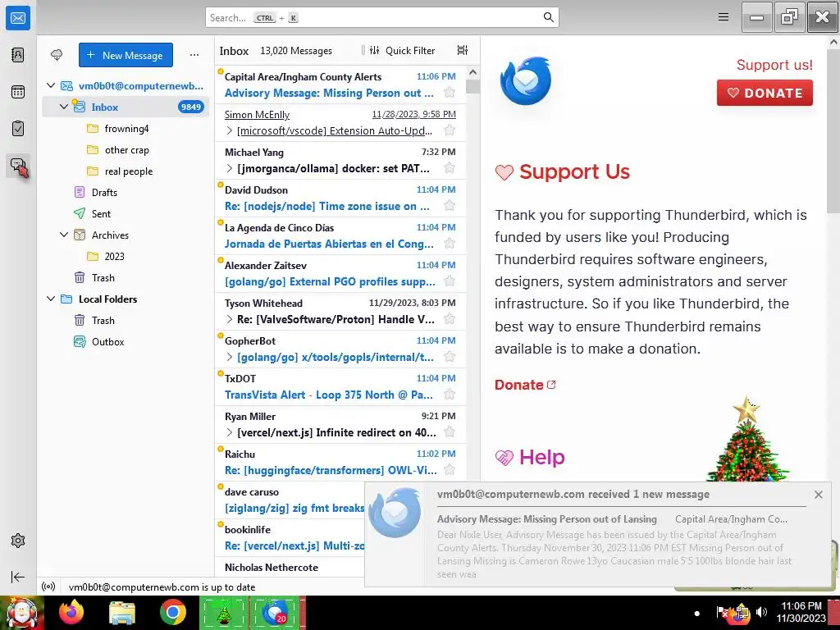This screenshot has width=840, height=630.
Task: Collapse the Archives folder
Action: [x=64, y=235]
